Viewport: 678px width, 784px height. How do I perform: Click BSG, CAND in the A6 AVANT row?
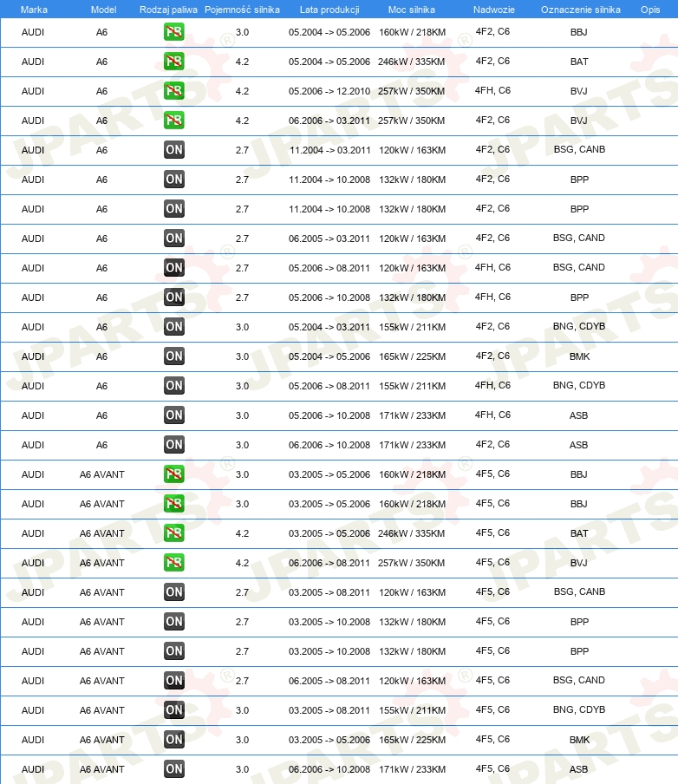(x=579, y=681)
